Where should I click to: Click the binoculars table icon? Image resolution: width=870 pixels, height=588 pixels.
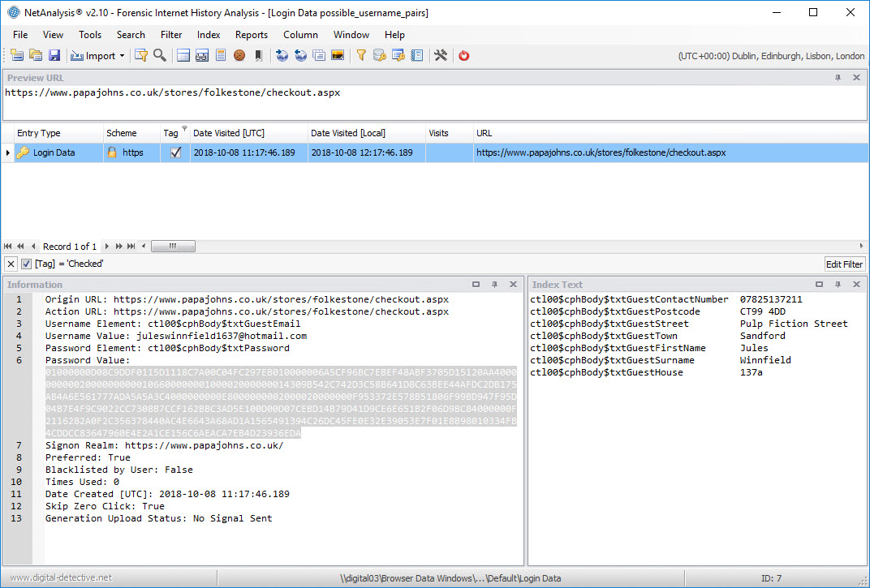pyautogui.click(x=202, y=55)
